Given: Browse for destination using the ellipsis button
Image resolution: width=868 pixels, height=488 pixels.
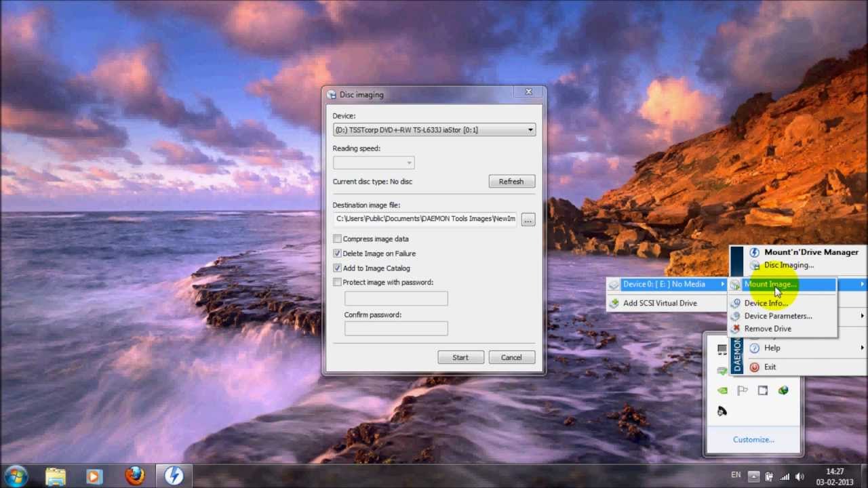Looking at the screenshot, I should (528, 220).
